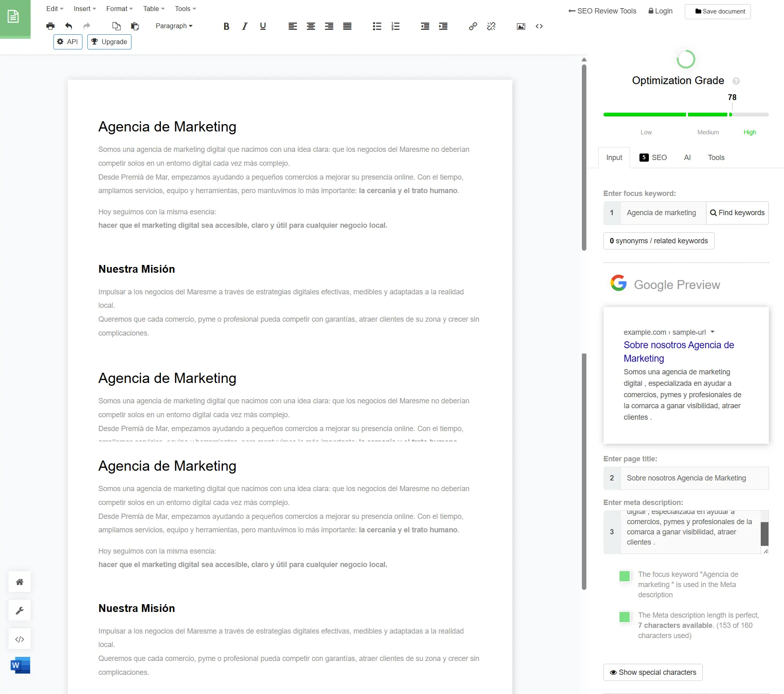Open the Paragraph style dropdown
Screen dimensions: 784x694
click(174, 26)
